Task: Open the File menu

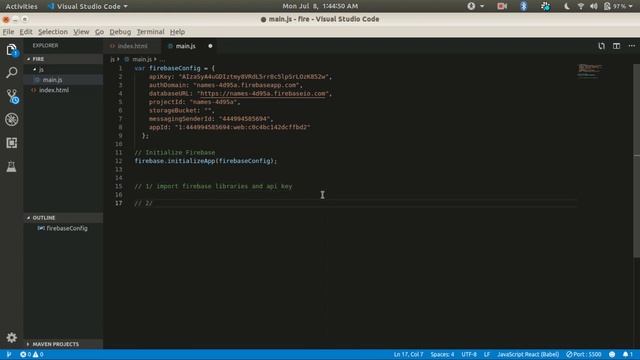Action: click(8, 32)
